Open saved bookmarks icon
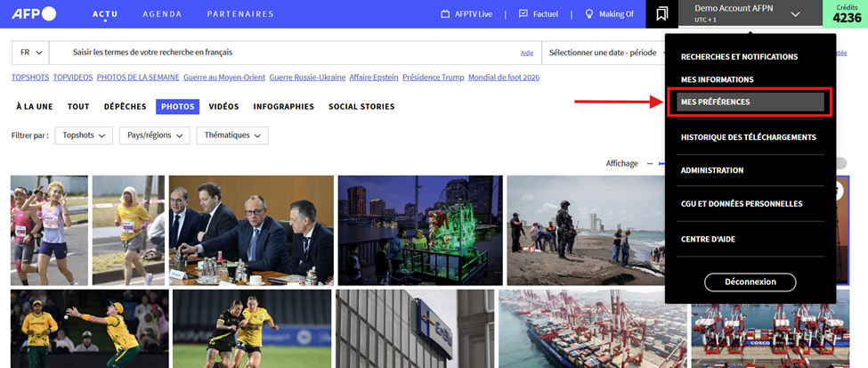The width and height of the screenshot is (868, 368). (x=662, y=14)
